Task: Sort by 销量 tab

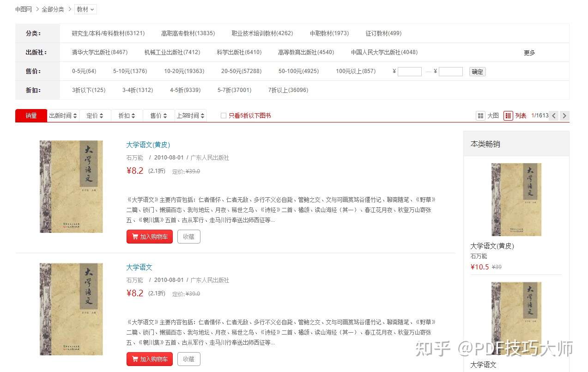Action: 31,116
